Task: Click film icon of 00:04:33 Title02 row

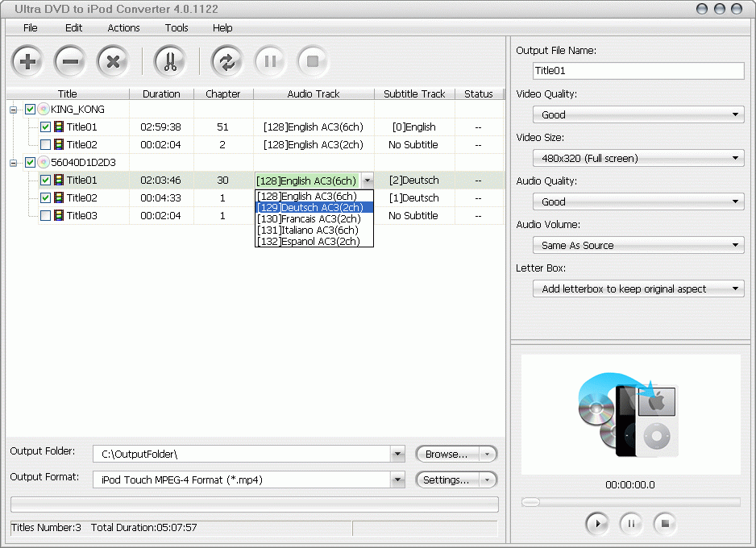Action: point(59,197)
